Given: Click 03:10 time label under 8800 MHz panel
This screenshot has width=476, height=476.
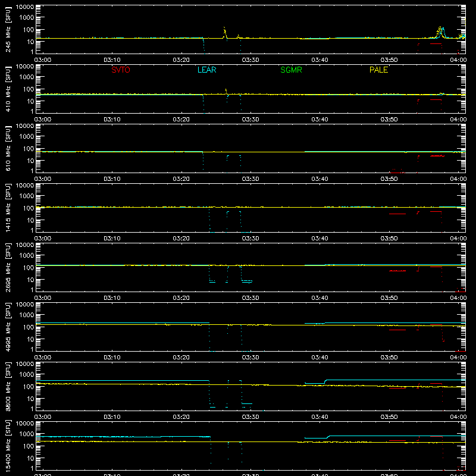Looking at the screenshot, I should (112, 417).
